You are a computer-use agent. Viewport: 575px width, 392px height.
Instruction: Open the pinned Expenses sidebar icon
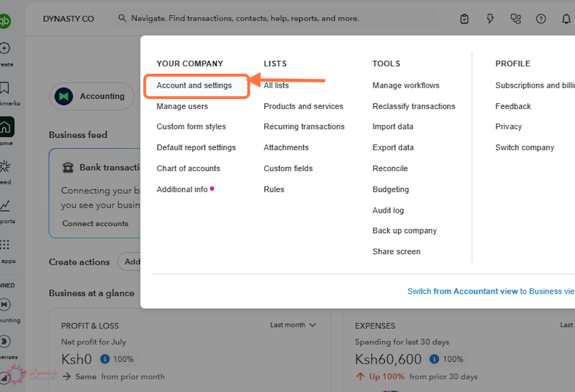point(5,341)
